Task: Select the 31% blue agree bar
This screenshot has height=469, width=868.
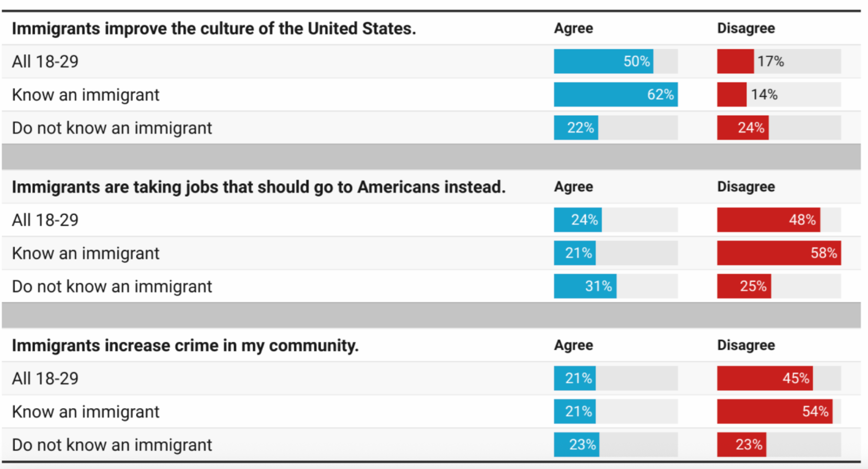Action: (x=585, y=286)
